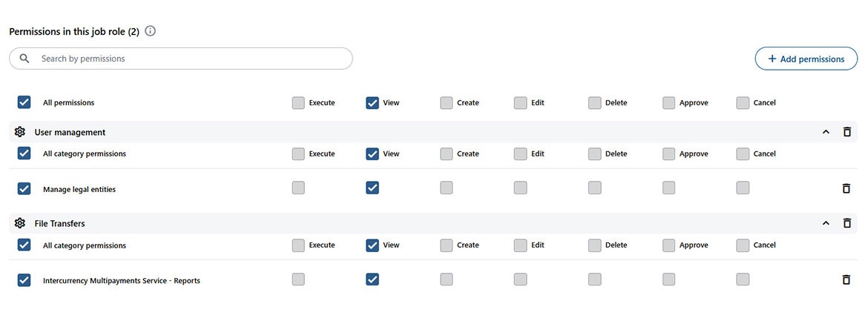Focus the Search by permissions field
Screen dimensions: 868x321
pyautogui.click(x=193, y=59)
